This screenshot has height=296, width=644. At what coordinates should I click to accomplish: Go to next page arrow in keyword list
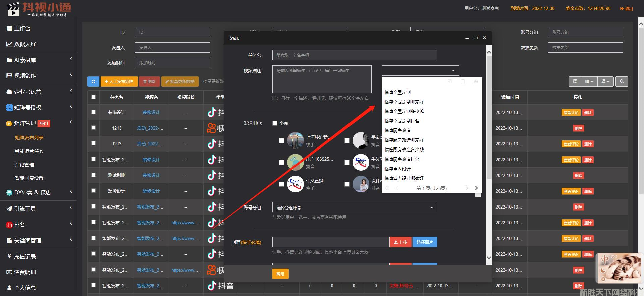(x=466, y=188)
